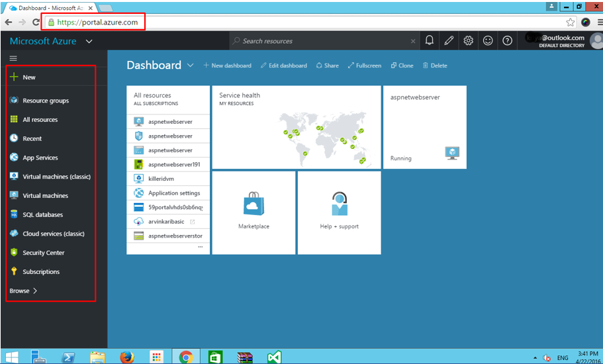This screenshot has width=603, height=364.
Task: Delete the dashboard
Action: (435, 66)
